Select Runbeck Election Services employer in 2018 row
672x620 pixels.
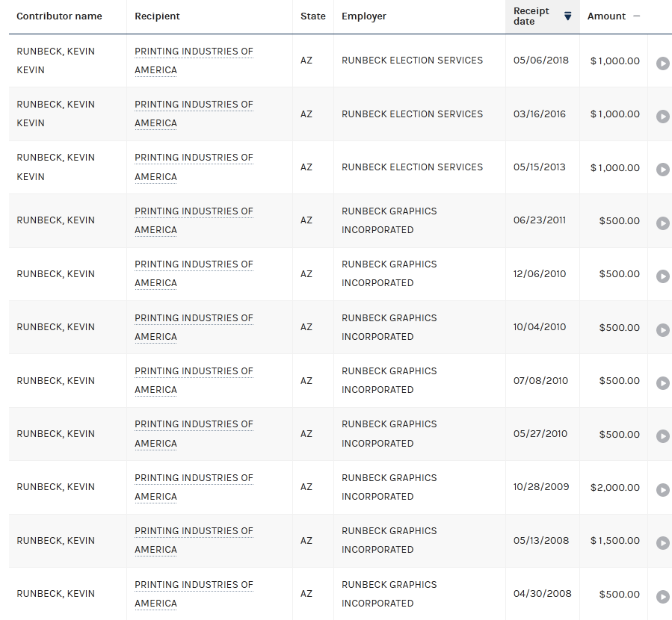[x=413, y=61]
